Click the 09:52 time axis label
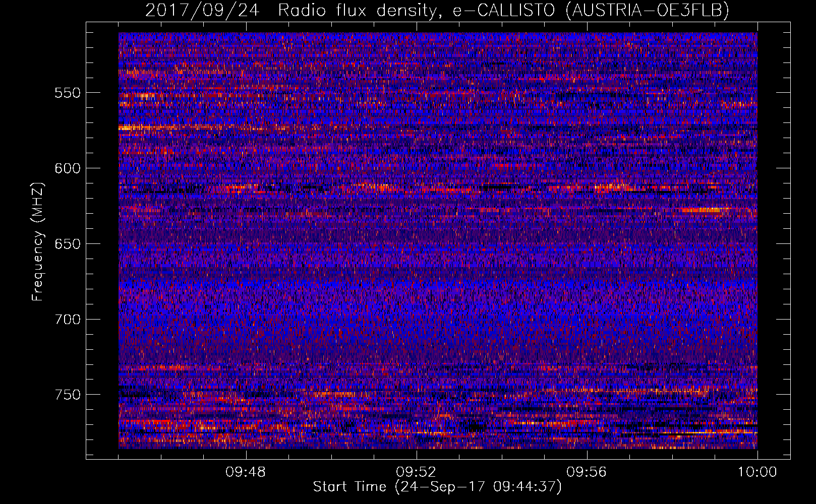This screenshot has height=504, width=816. coord(416,472)
